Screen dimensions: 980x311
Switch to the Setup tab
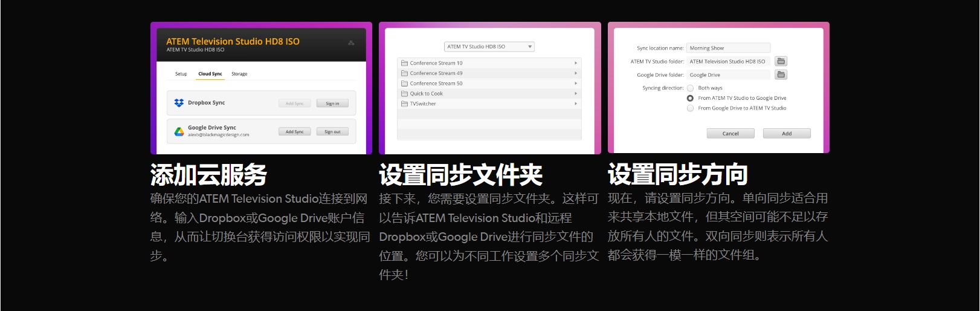pyautogui.click(x=181, y=74)
